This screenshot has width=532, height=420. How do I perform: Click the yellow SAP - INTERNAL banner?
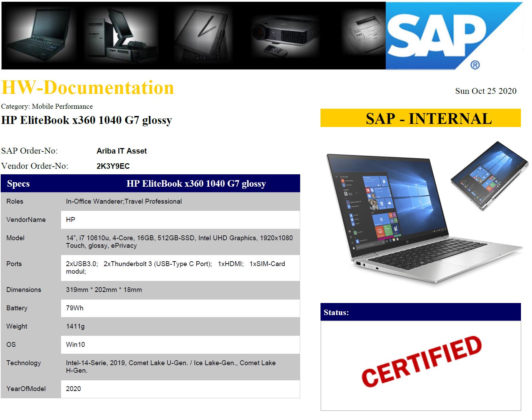421,118
